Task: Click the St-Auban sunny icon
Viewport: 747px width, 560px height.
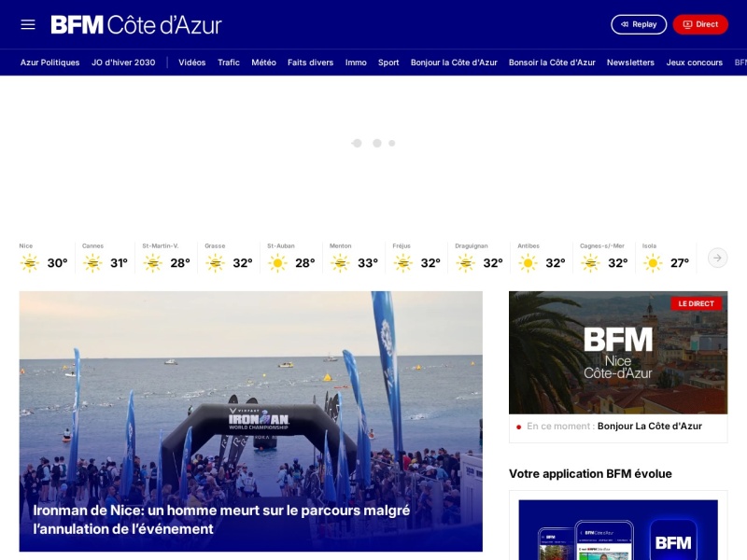Action: pos(277,263)
